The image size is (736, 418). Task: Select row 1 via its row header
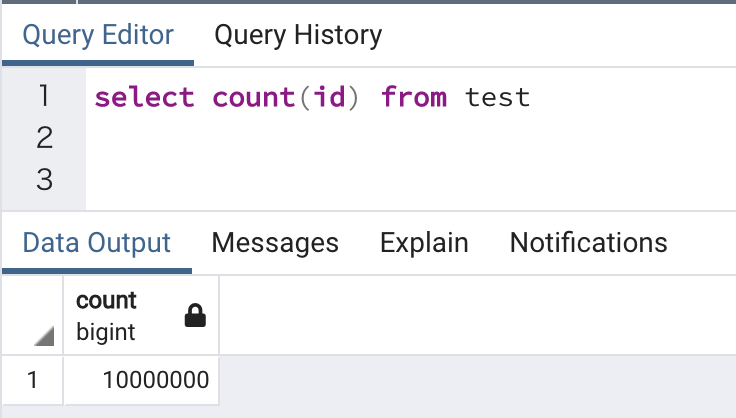(31, 380)
